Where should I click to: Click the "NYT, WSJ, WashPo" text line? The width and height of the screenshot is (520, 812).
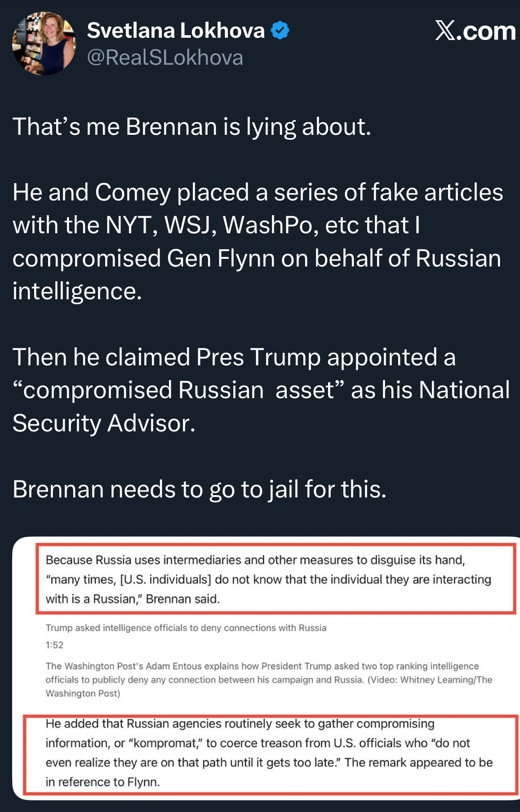pos(209,225)
